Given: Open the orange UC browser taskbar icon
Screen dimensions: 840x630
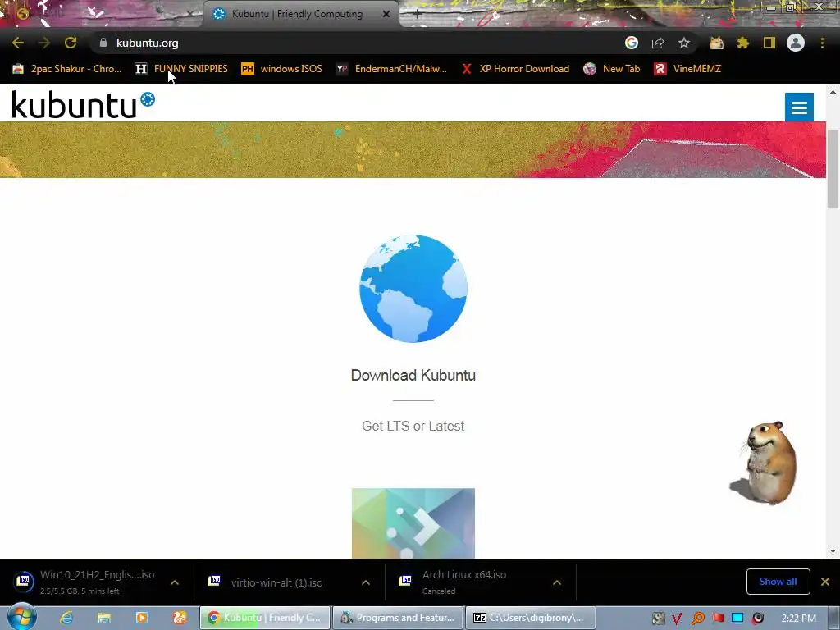Looking at the screenshot, I should (x=180, y=618).
